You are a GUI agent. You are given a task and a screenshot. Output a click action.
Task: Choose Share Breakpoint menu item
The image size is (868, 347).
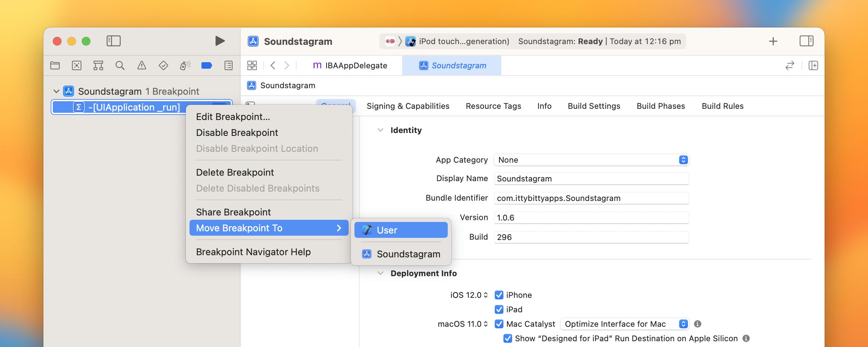pos(269,212)
